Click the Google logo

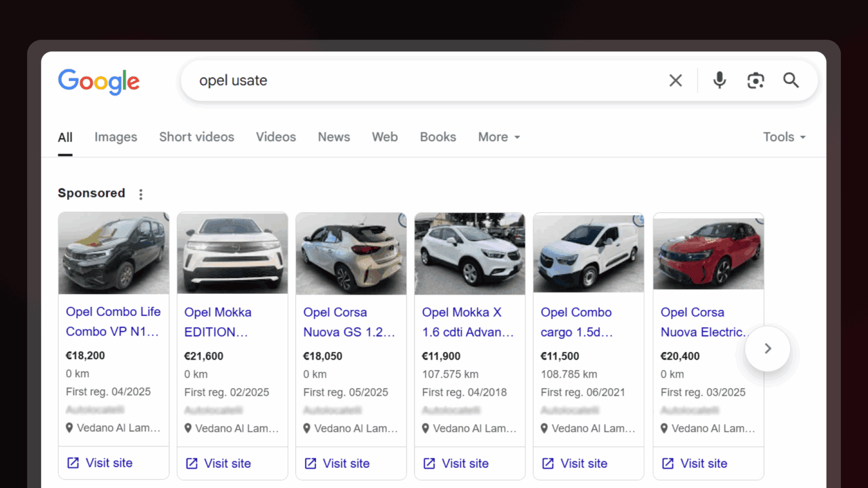(x=98, y=82)
